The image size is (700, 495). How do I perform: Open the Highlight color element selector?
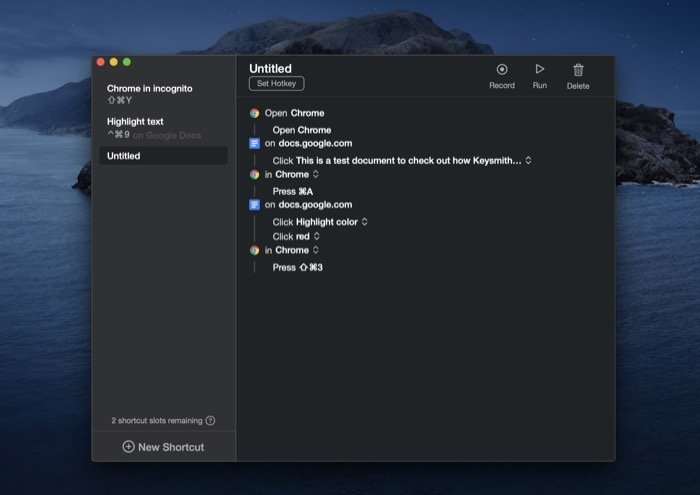pos(364,222)
